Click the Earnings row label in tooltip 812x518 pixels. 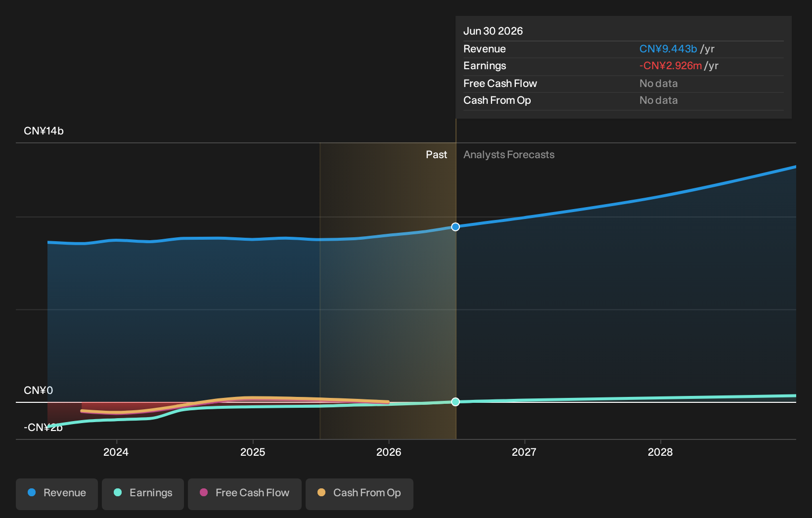click(485, 66)
